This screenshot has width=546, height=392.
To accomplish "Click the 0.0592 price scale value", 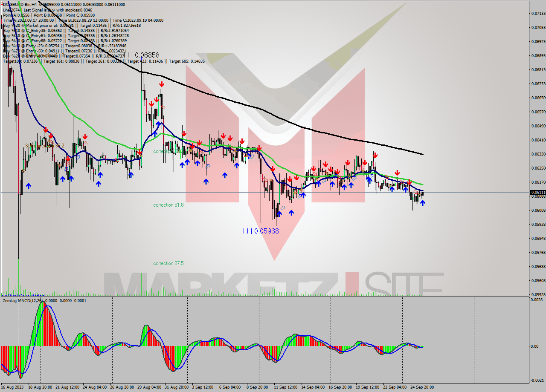I will (537, 224).
